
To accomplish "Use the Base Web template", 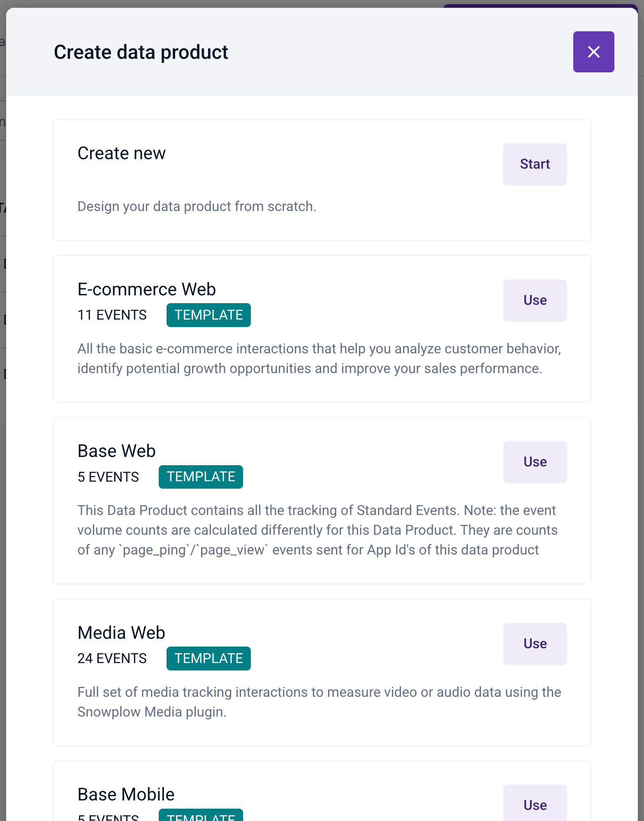I will tap(535, 462).
